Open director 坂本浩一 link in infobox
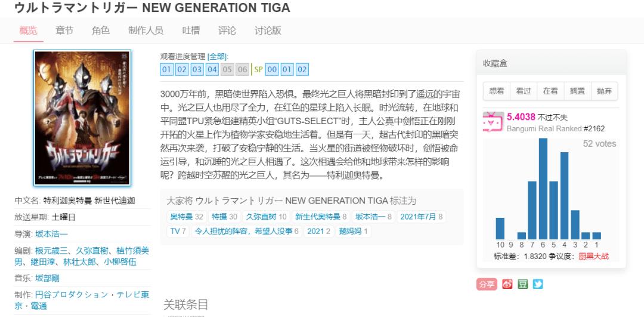This screenshot has width=644, height=317. (x=51, y=233)
